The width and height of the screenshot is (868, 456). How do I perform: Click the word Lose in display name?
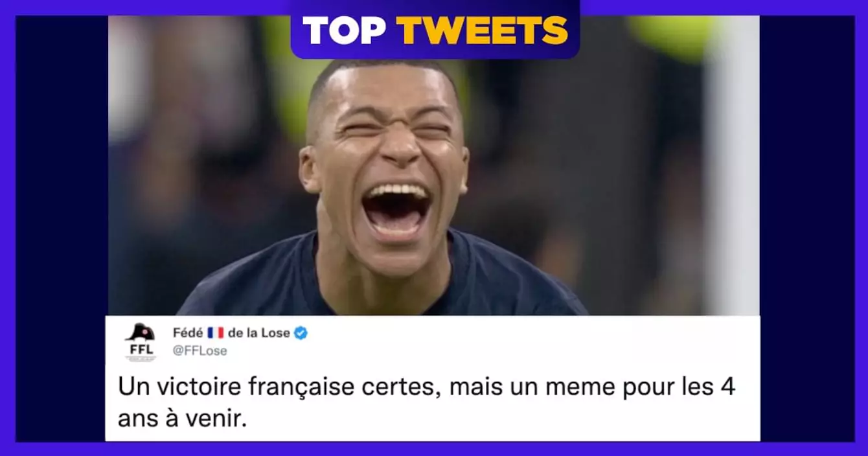coord(277,334)
